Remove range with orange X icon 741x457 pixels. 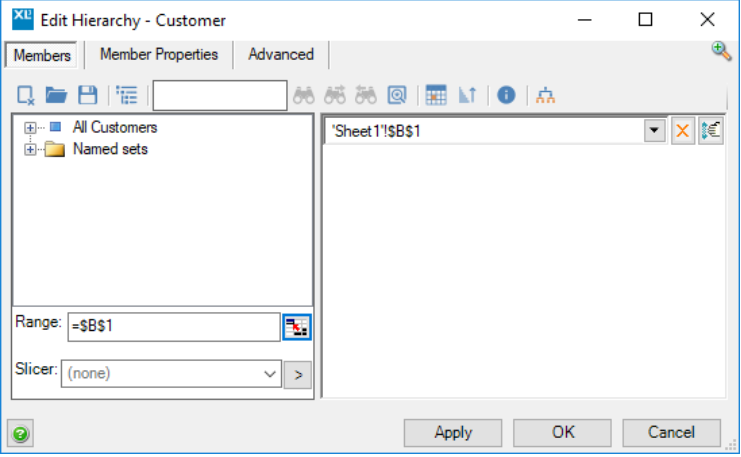pos(682,130)
